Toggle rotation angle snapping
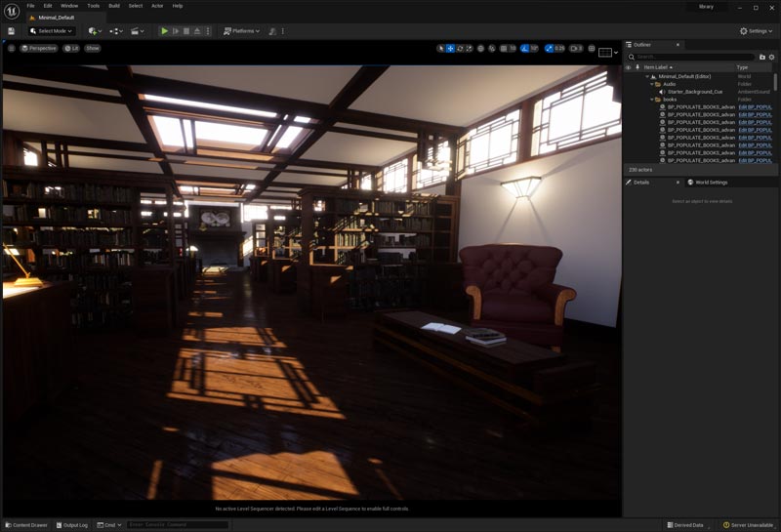The width and height of the screenshot is (781, 532). click(526, 48)
